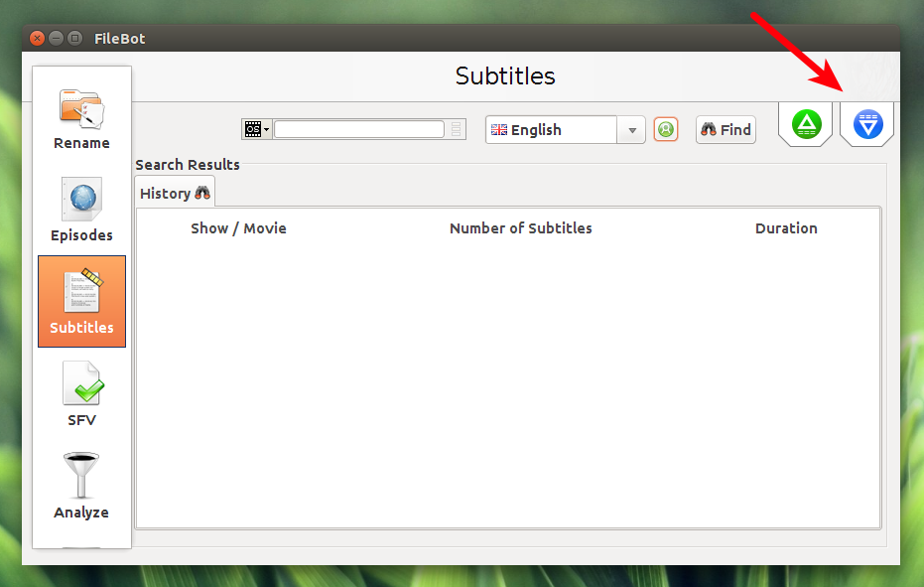
Task: Open the search history list button
Action: (457, 129)
